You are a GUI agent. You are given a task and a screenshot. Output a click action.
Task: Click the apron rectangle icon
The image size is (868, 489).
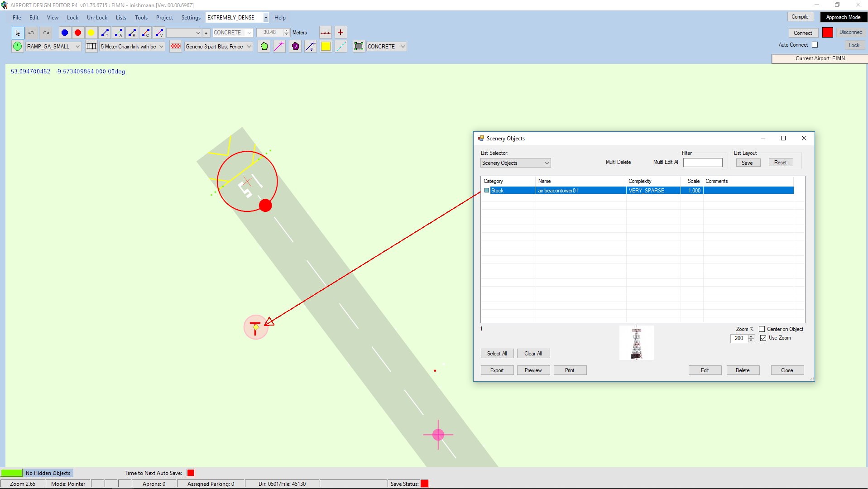pyautogui.click(x=359, y=46)
